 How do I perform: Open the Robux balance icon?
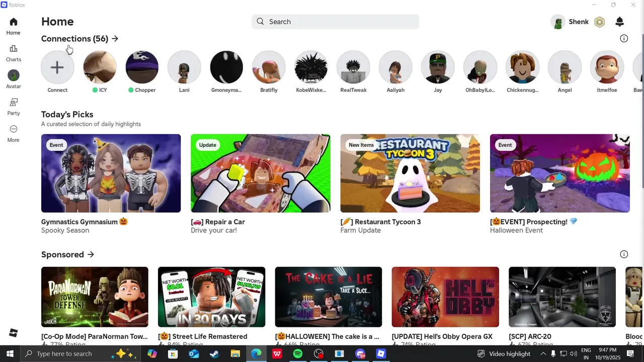click(599, 22)
